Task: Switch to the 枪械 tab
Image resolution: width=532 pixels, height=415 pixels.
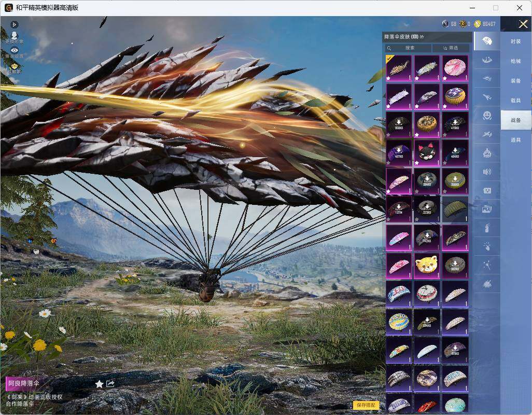Action: click(516, 61)
